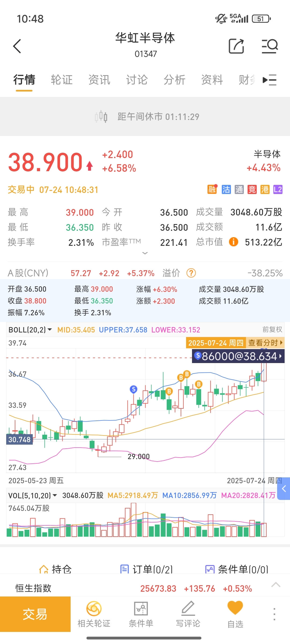Open the 86000@38.634 order tag
The image size is (290, 644).
(238, 356)
